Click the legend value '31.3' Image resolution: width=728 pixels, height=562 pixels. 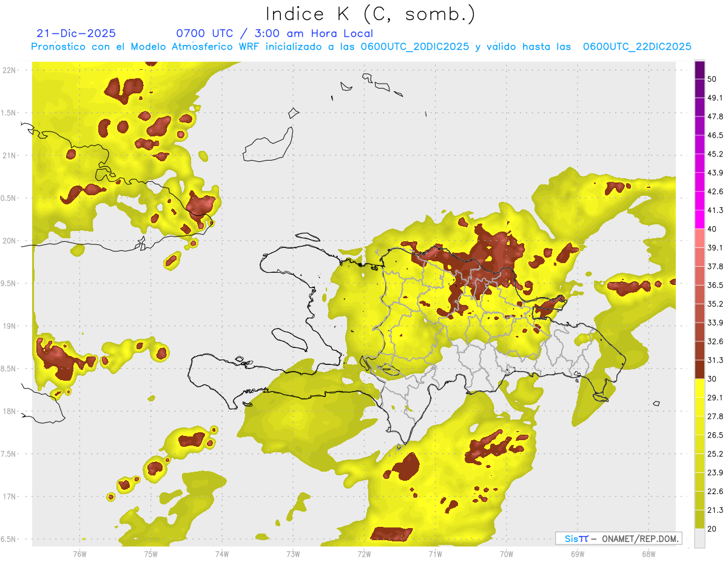[x=715, y=360]
